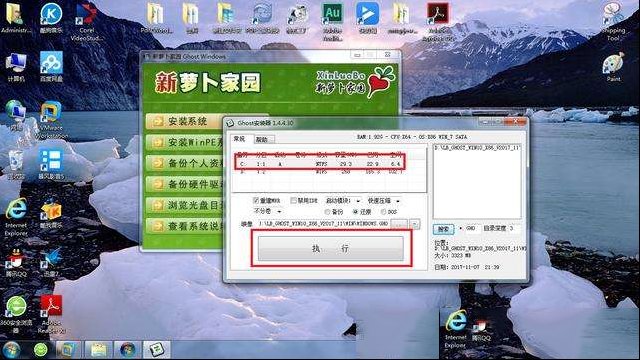Select the DOS radio button
This screenshot has width=640, height=360.
383,212
